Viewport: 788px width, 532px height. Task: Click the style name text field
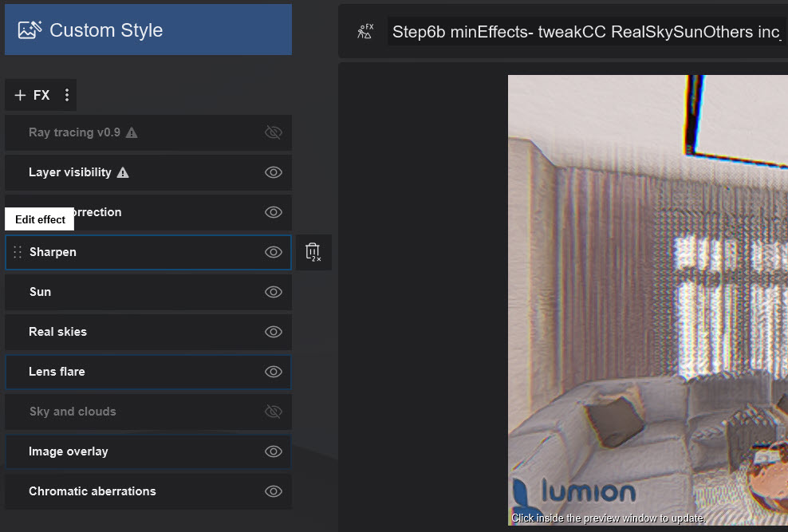[582, 30]
